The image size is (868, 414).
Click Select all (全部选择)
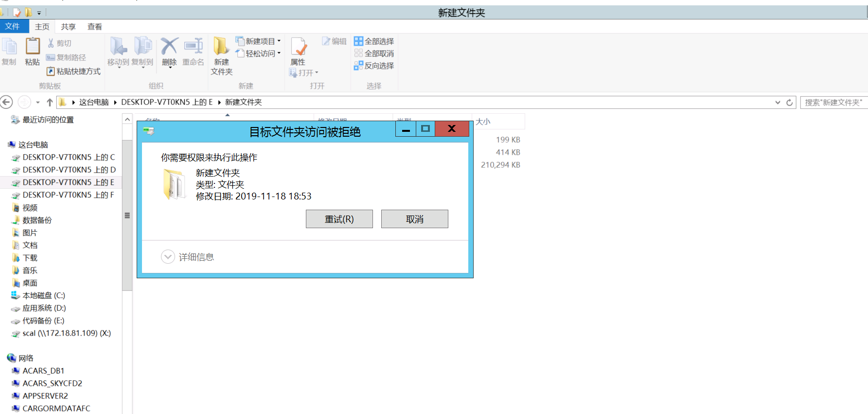[x=374, y=41]
